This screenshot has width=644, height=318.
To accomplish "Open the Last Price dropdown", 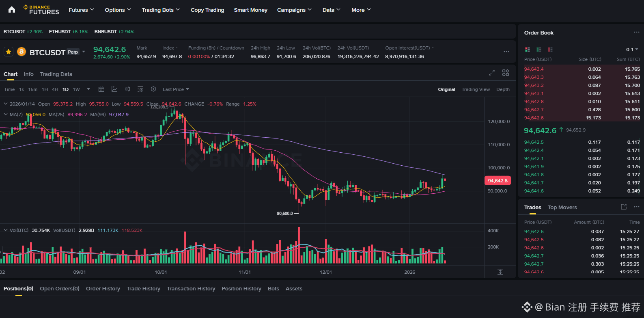I will pos(176,89).
